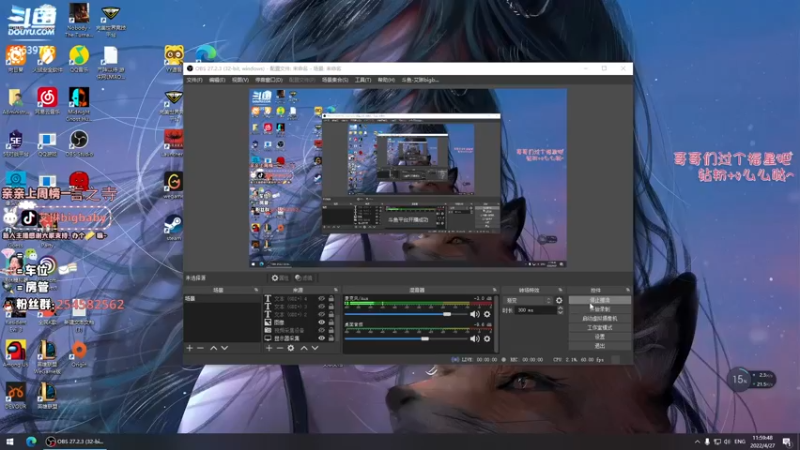The width and height of the screenshot is (800, 450).
Task: Move selected scene up with arrow
Action: click(x=214, y=348)
